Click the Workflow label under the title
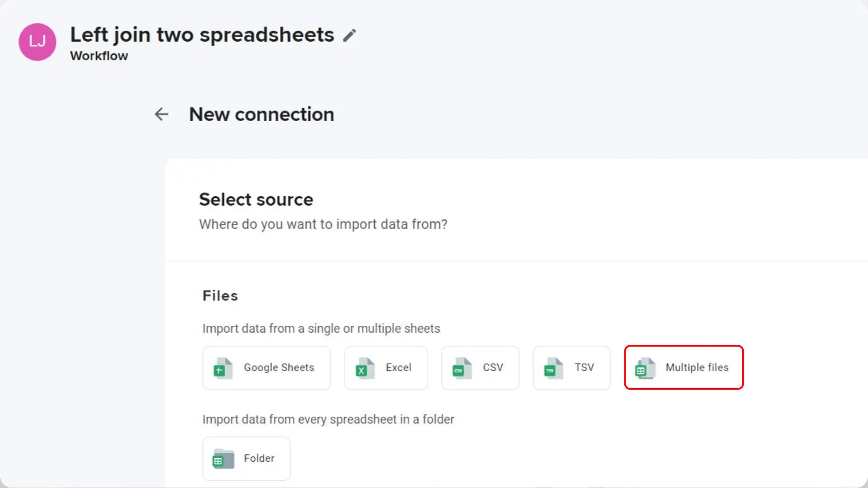Image resolution: width=868 pixels, height=488 pixels. coord(99,56)
